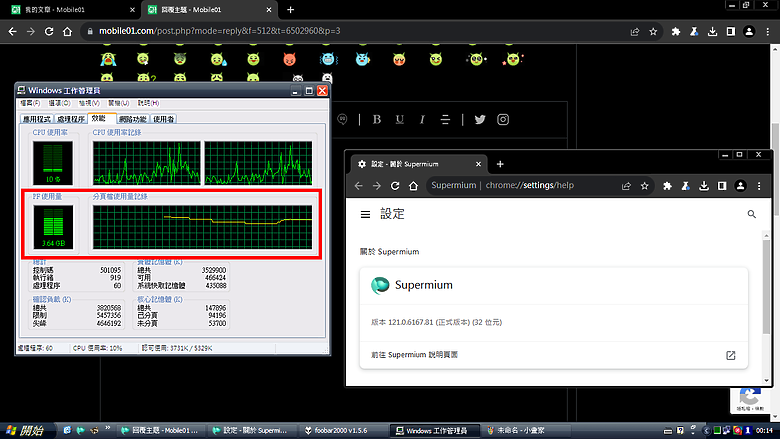Reload the Supermium settings page
Screen dimensions: 780x439
coord(395,185)
